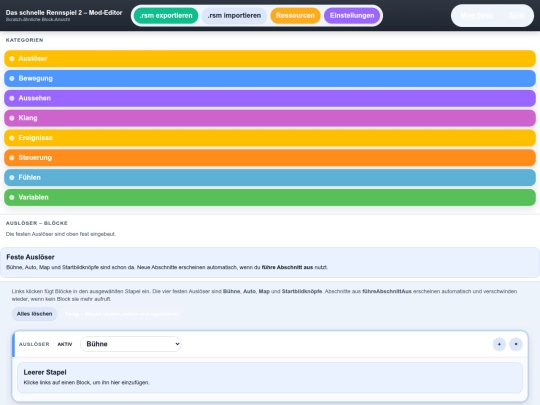Click the blue dot of Bewegung category
The height and width of the screenshot is (405, 540).
(12, 79)
